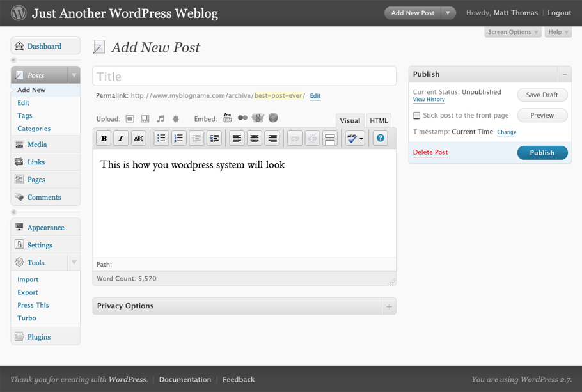Click the Pages icon in the sidebar
The image size is (582, 392).
(19, 179)
